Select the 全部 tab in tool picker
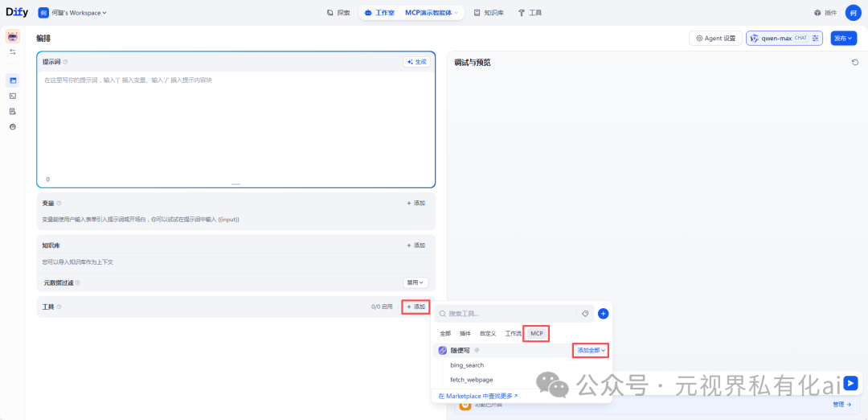Viewport: 868px width, 420px height. tap(445, 334)
